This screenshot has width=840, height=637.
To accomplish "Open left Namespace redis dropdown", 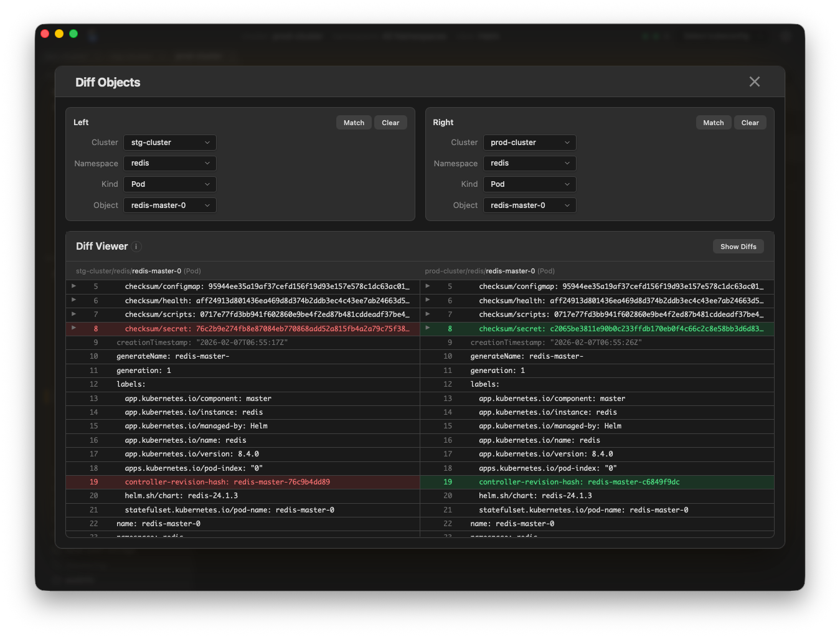I will 170,163.
